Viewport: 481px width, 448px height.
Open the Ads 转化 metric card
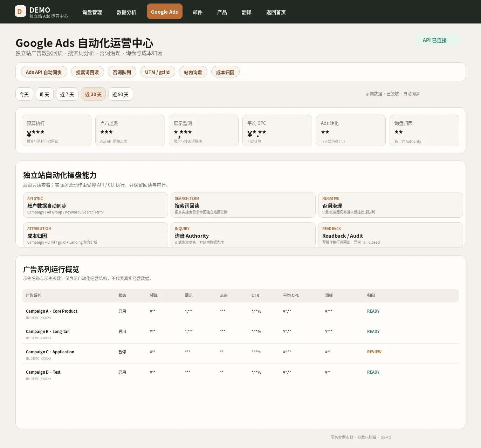click(x=351, y=130)
